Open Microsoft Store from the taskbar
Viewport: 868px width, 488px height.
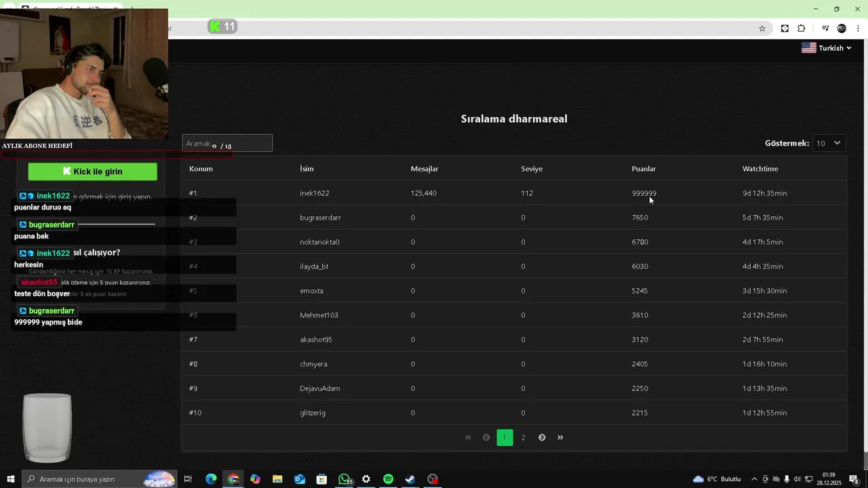click(x=321, y=479)
